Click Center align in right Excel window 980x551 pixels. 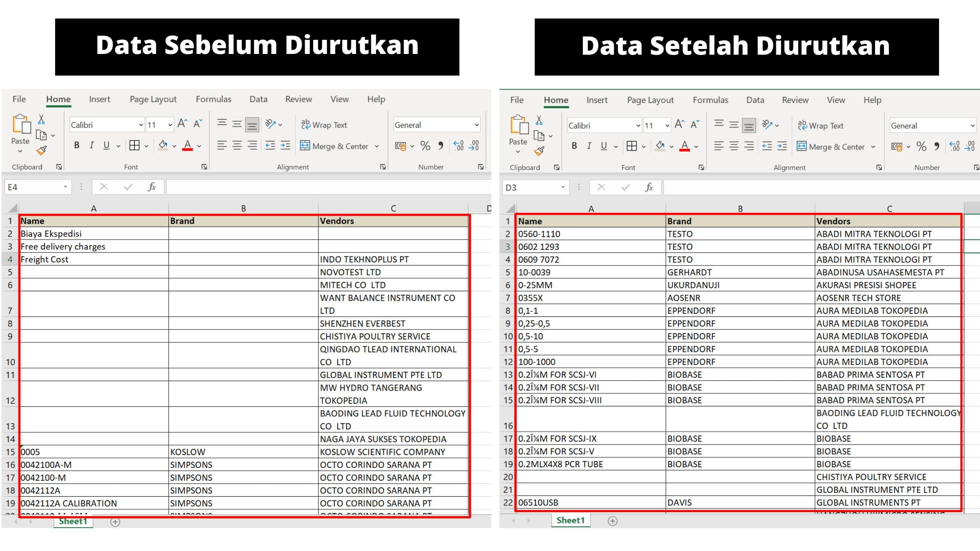click(x=734, y=146)
